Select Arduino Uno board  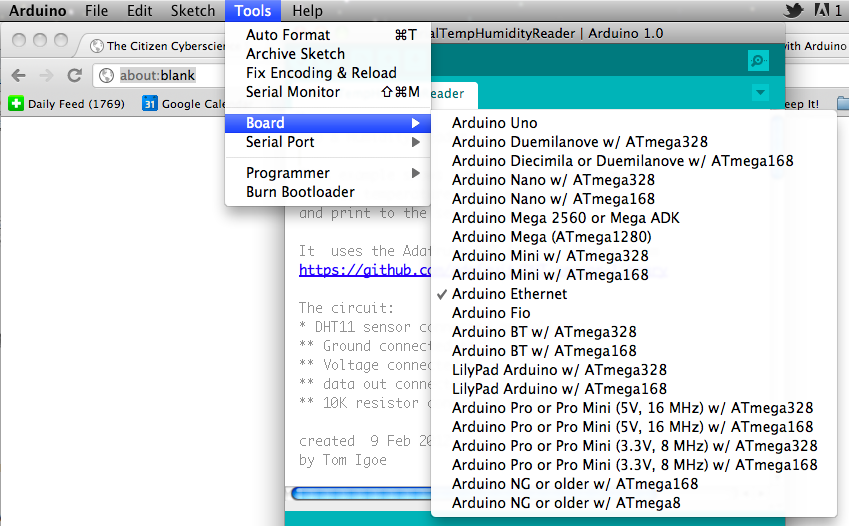pos(634,123)
